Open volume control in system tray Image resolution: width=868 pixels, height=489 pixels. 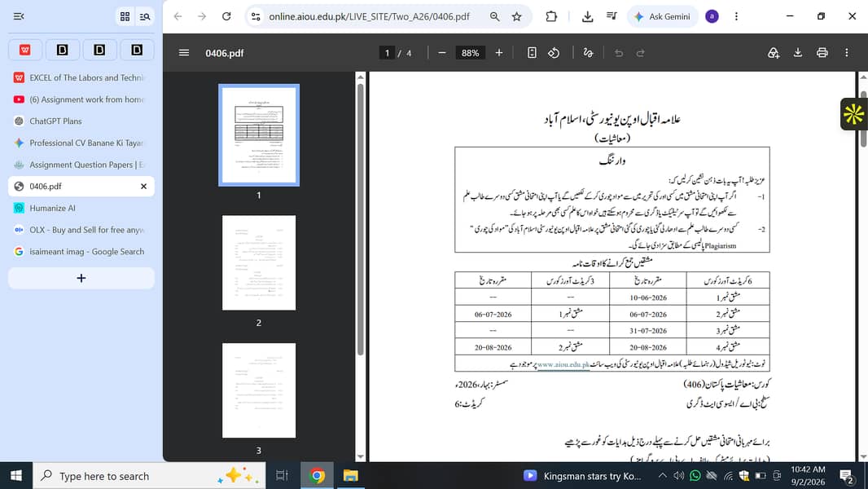tap(678, 476)
